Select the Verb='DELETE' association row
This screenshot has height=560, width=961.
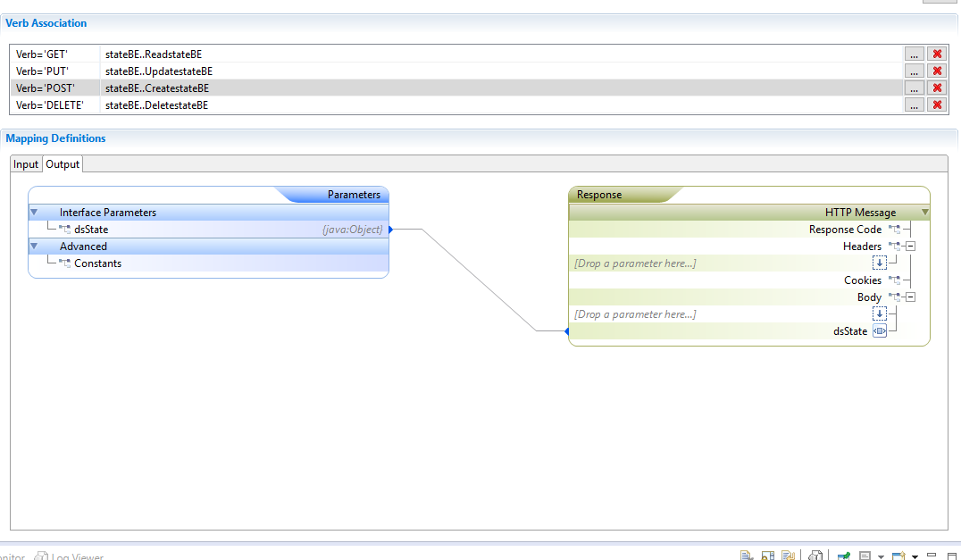(x=456, y=105)
